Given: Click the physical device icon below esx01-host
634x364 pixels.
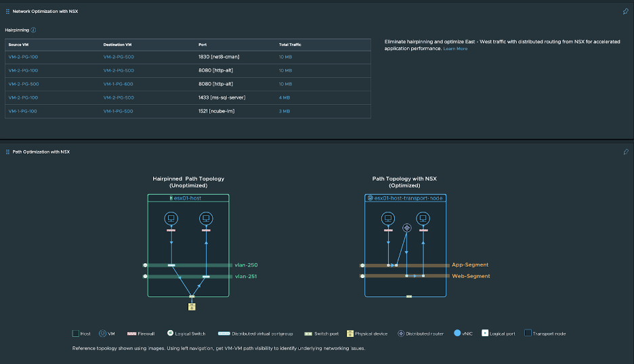Looking at the screenshot, I should (192, 306).
